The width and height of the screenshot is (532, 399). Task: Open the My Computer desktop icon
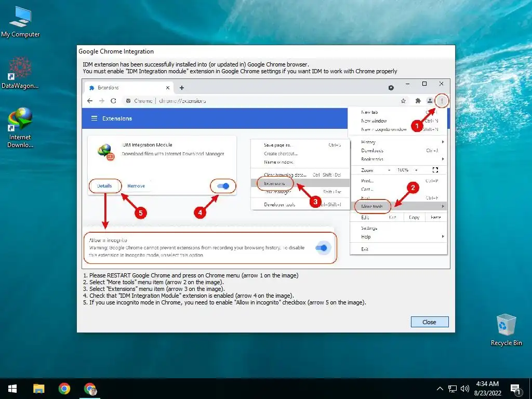click(x=20, y=22)
